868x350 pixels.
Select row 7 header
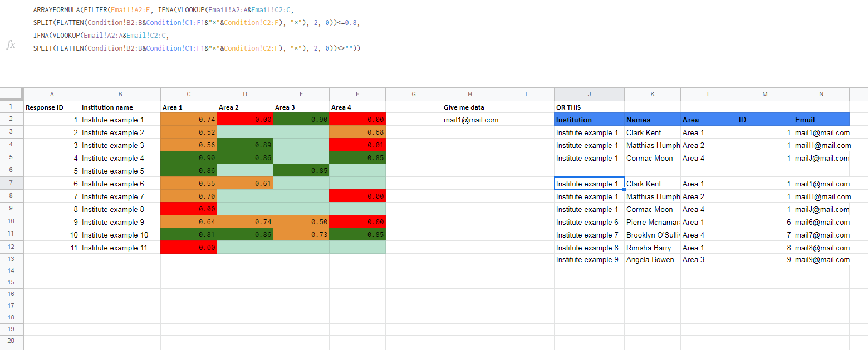click(12, 184)
